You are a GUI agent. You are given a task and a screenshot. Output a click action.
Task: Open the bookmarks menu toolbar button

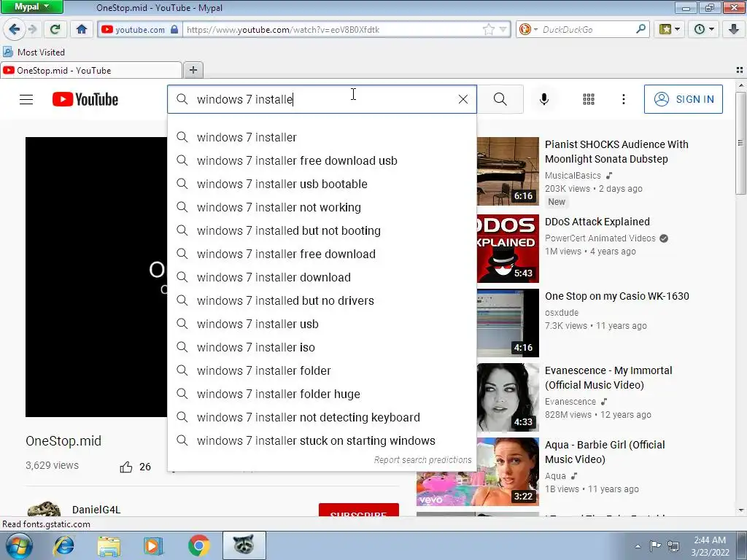(670, 29)
